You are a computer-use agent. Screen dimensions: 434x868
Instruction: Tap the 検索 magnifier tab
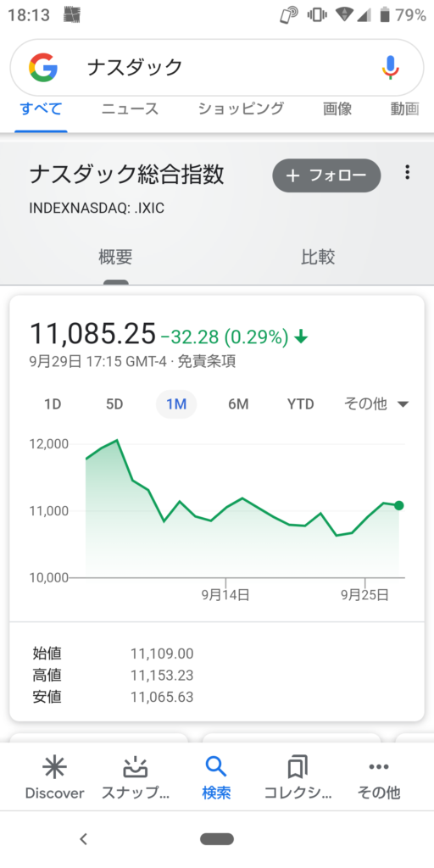[x=216, y=780]
